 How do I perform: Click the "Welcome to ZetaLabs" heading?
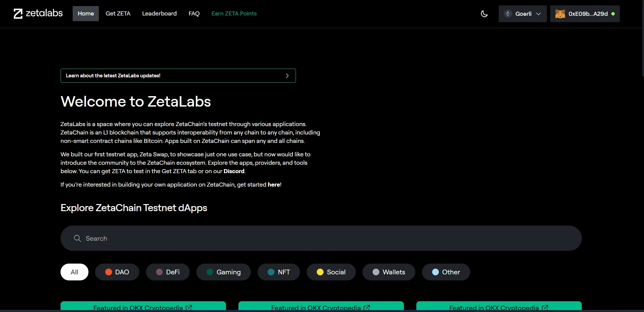point(136,102)
